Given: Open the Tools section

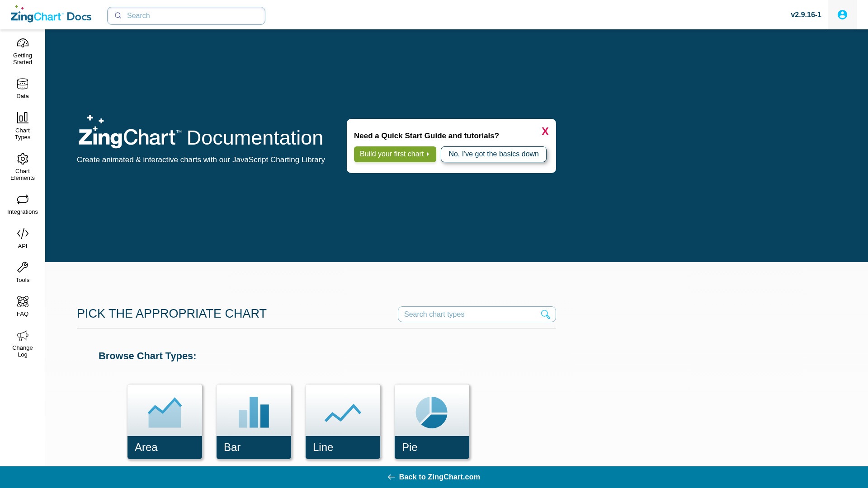Looking at the screenshot, I should point(23,272).
